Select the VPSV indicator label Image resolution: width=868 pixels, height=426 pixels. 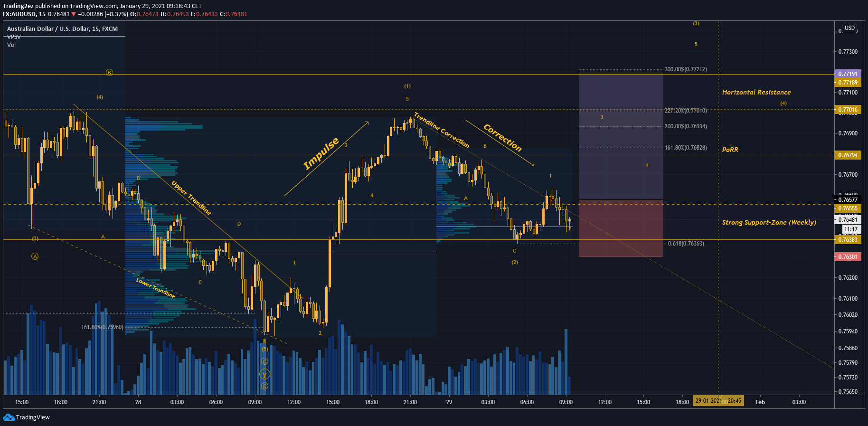tap(14, 37)
